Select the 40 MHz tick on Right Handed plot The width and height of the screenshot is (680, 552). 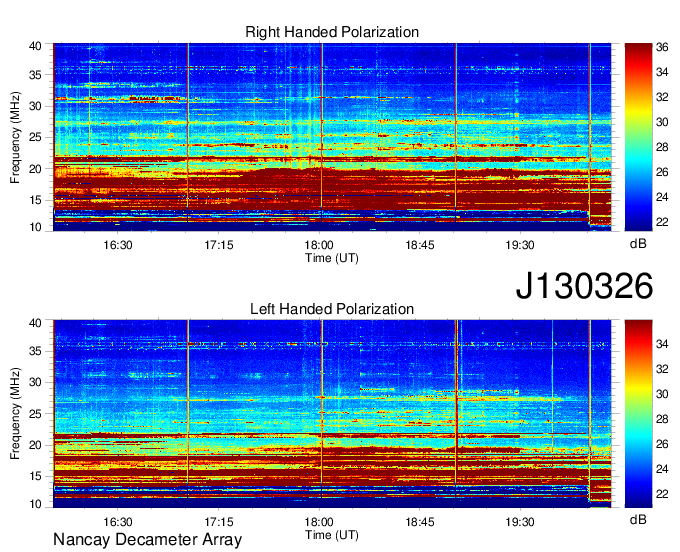pyautogui.click(x=35, y=46)
